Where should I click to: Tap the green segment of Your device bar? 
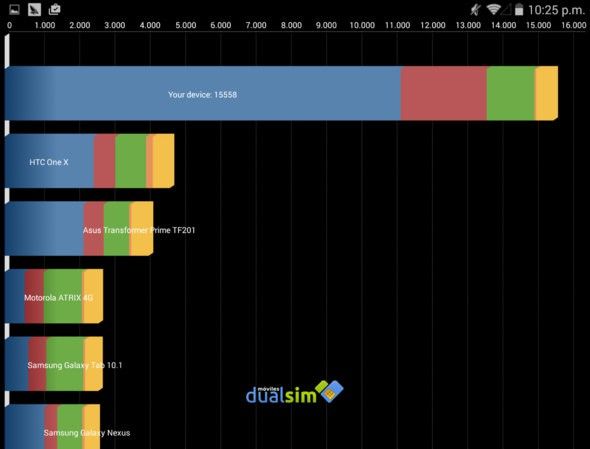[x=511, y=93]
